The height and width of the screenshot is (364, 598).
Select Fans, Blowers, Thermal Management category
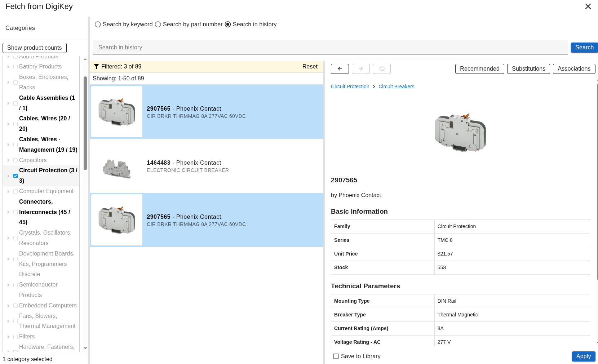[x=47, y=321]
